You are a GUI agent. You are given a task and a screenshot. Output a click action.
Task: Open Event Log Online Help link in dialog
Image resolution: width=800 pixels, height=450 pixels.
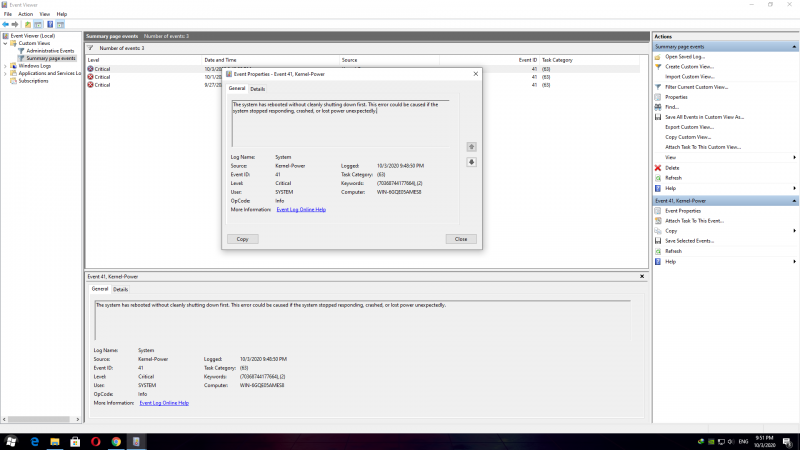(x=300, y=209)
